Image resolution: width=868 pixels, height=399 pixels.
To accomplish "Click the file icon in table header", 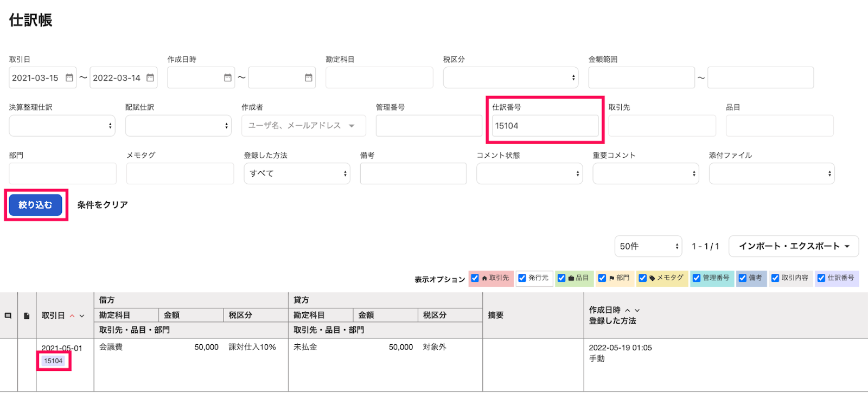I will [x=27, y=316].
